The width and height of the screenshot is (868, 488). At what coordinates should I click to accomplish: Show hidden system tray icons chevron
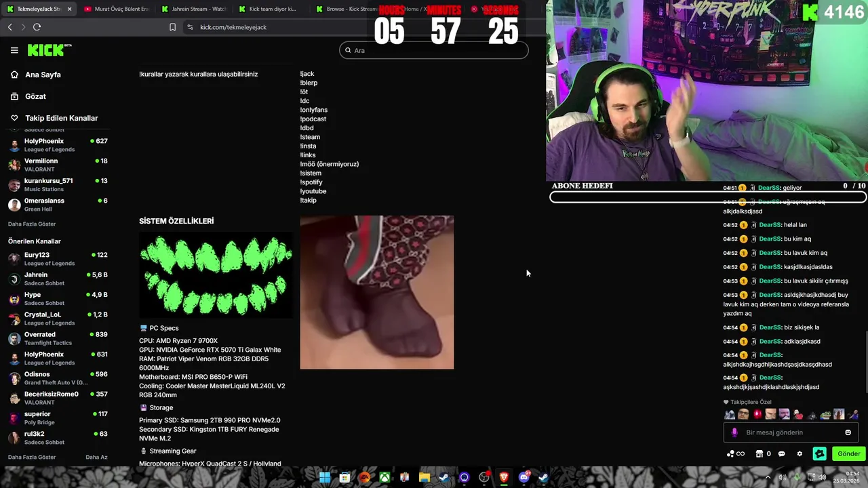(768, 477)
